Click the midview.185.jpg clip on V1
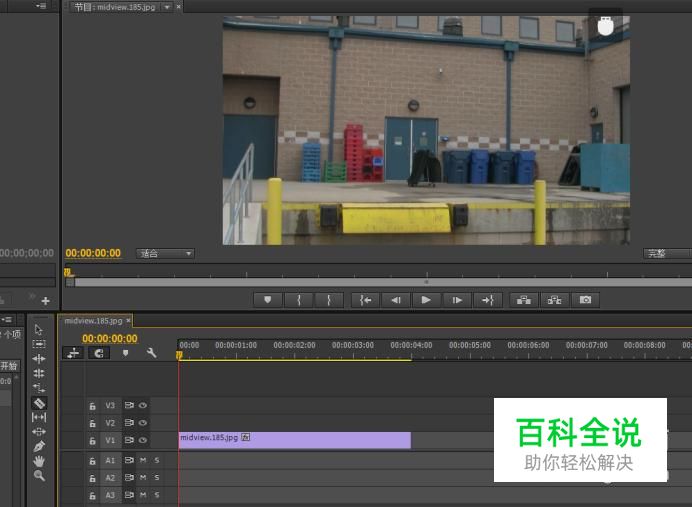Image resolution: width=692 pixels, height=507 pixels. (294, 440)
